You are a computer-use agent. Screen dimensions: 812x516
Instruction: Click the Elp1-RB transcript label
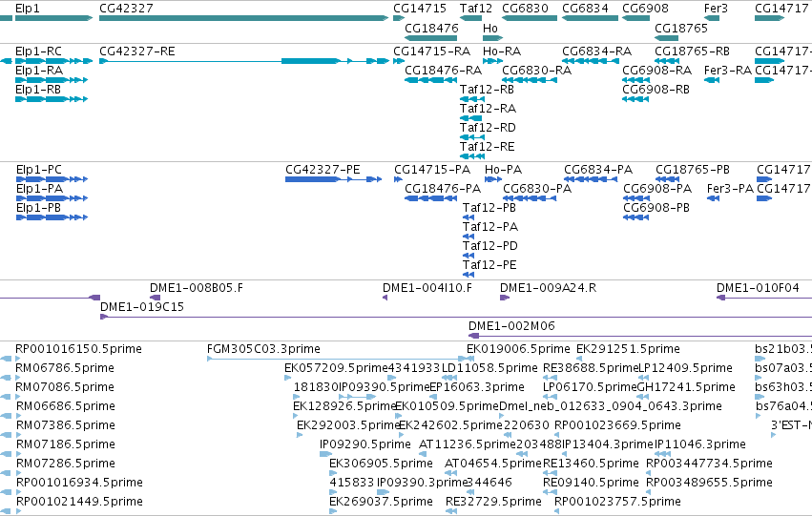click(38, 90)
